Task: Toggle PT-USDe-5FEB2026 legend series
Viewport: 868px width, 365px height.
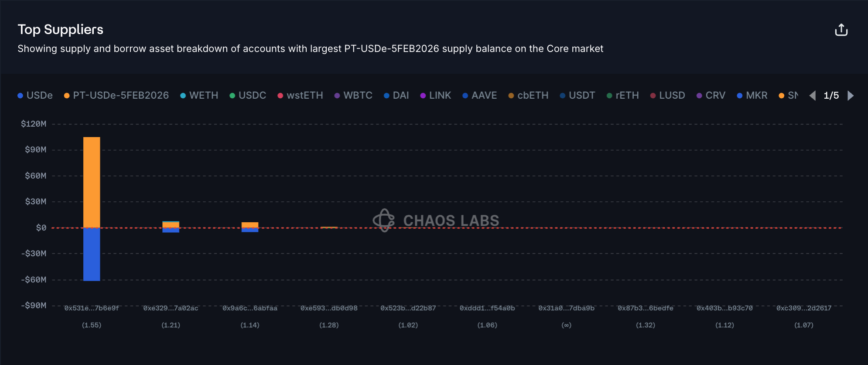Action: coord(116,96)
